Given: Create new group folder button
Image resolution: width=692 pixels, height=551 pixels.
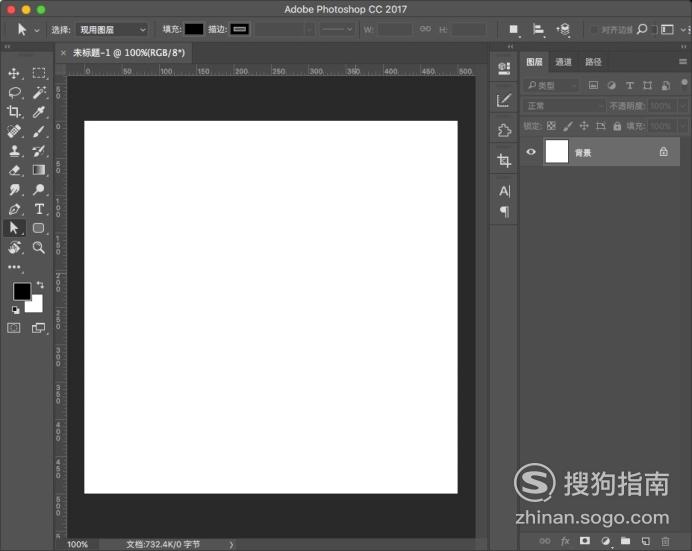Looking at the screenshot, I should [625, 540].
